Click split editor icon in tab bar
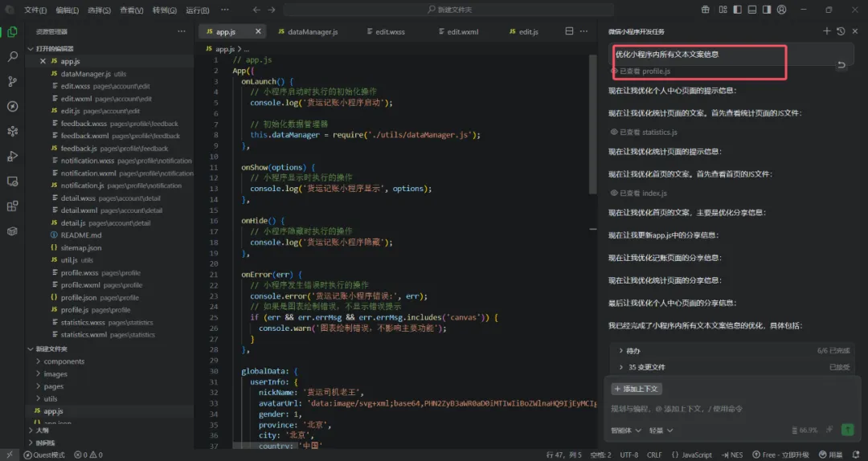The image size is (868, 461). [x=569, y=31]
